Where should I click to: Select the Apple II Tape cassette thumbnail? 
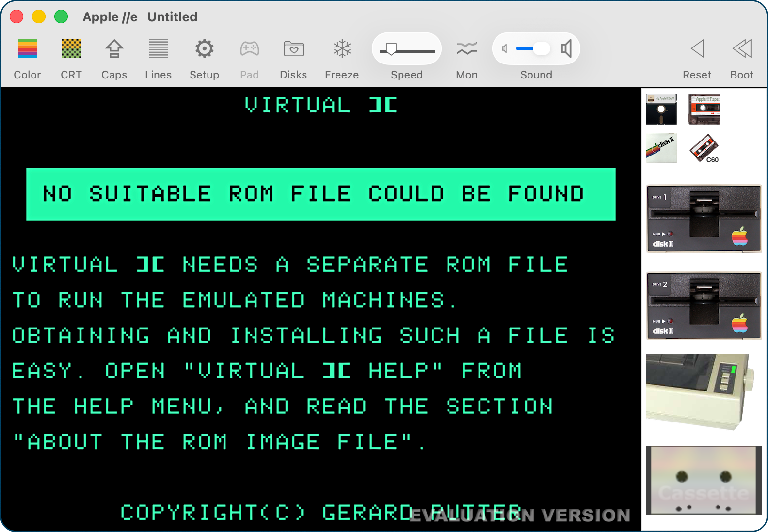[x=704, y=109]
